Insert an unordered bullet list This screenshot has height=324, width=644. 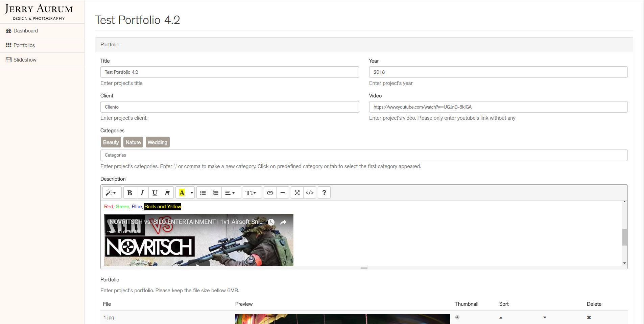[x=203, y=193]
